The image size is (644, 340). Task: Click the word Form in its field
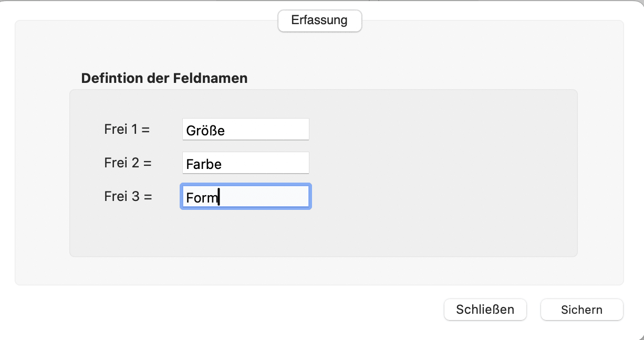(x=202, y=198)
